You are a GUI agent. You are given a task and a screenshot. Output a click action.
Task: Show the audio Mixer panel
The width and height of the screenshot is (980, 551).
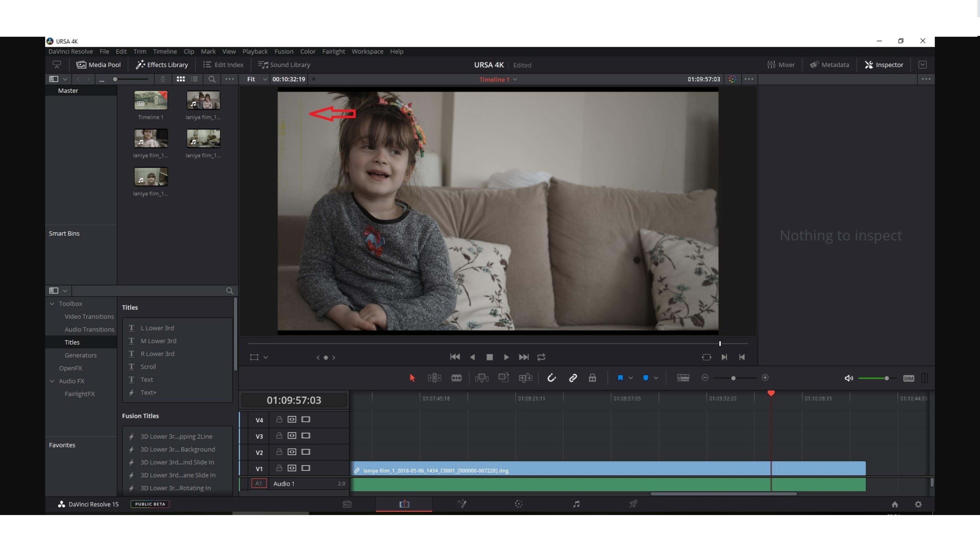[x=781, y=65]
